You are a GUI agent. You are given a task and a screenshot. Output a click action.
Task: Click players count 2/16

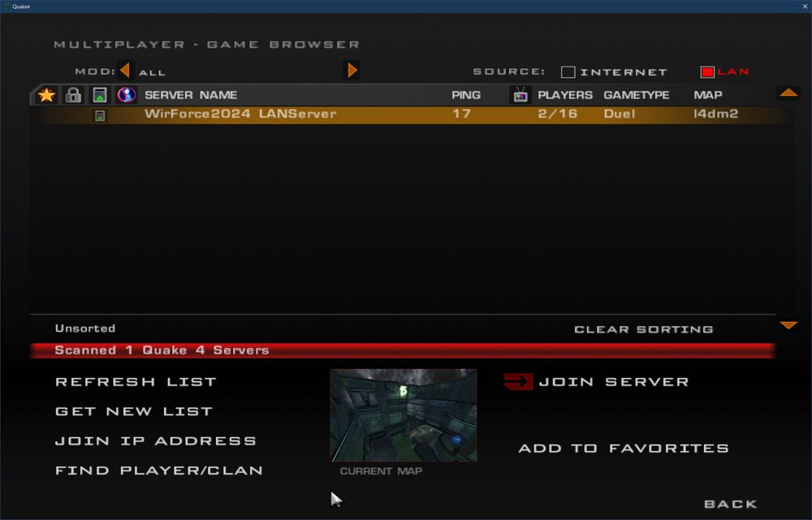click(x=557, y=114)
